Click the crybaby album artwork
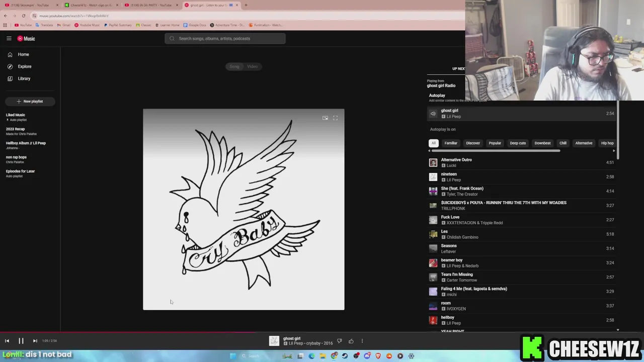The width and height of the screenshot is (644, 362). point(244,209)
